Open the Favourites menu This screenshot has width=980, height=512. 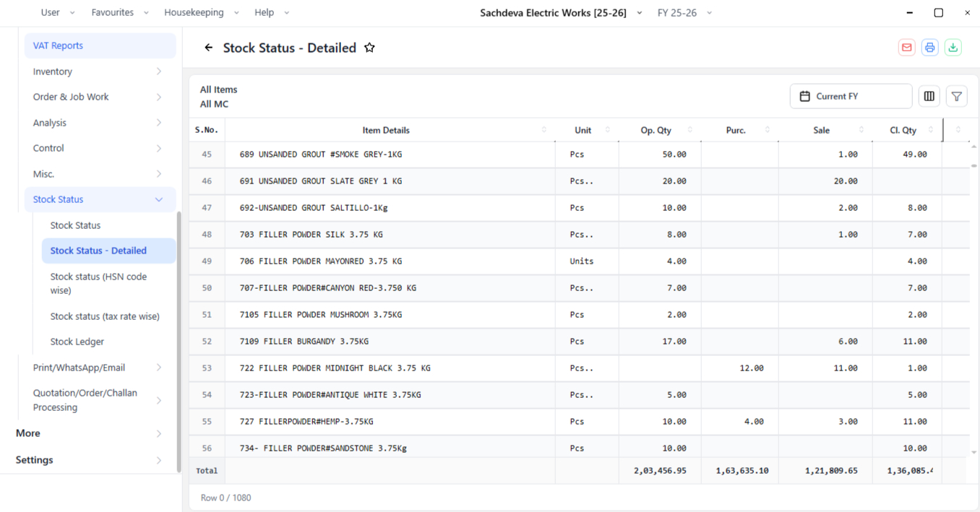(x=120, y=13)
